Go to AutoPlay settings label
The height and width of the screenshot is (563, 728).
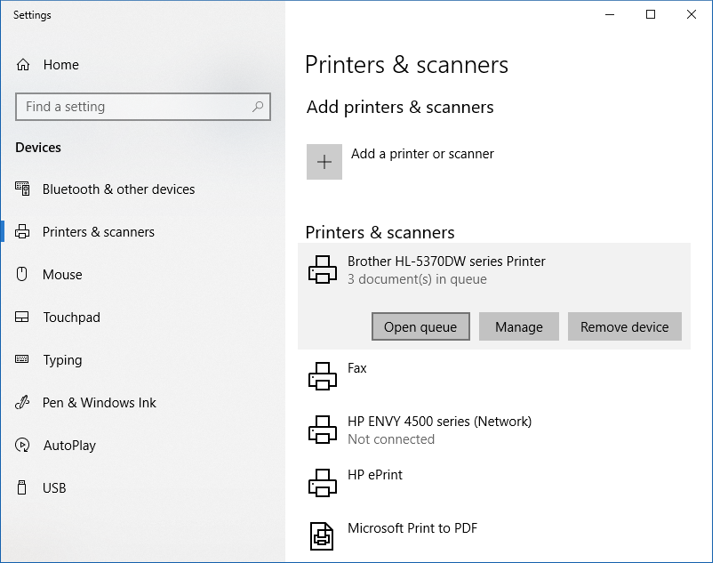(x=69, y=446)
